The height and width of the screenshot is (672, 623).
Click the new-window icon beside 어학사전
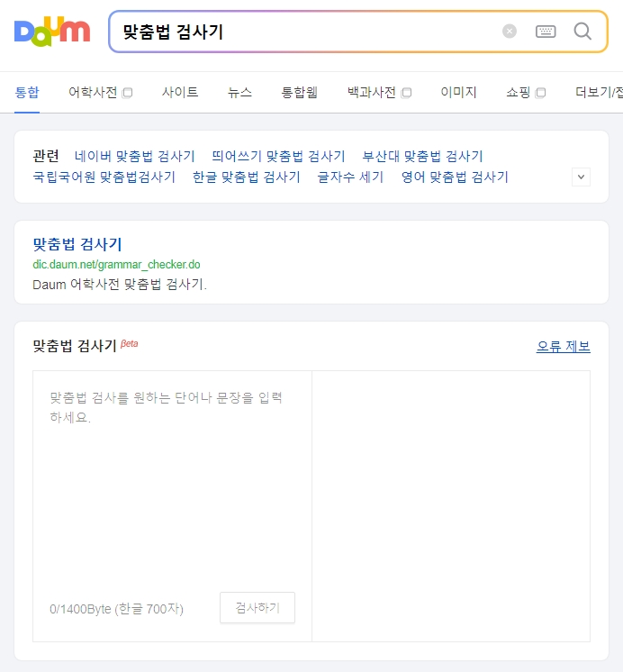pos(127,93)
